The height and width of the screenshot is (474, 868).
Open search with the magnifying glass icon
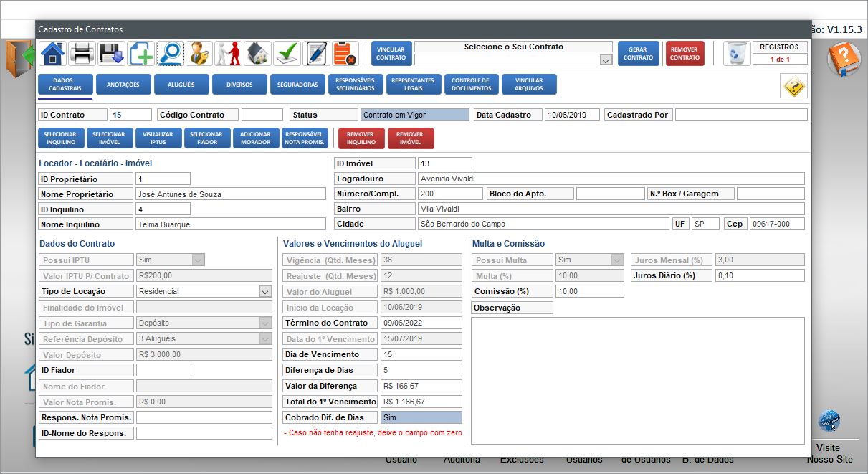[x=171, y=54]
